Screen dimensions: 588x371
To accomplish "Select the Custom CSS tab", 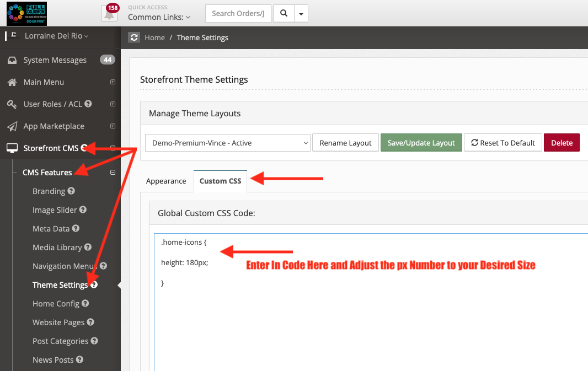I will point(220,180).
